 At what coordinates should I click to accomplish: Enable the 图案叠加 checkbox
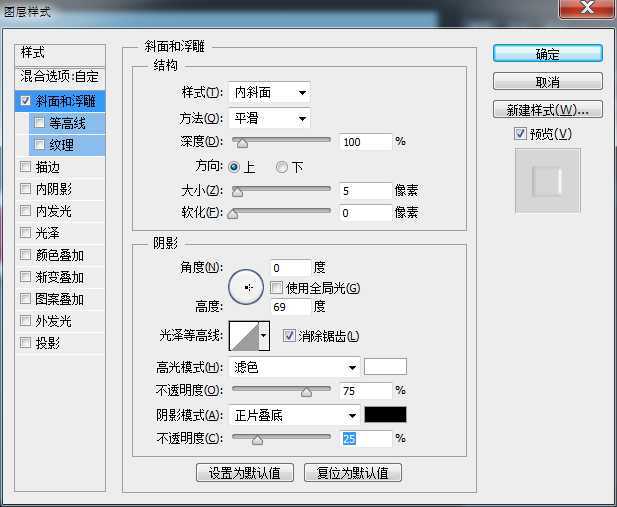point(26,299)
